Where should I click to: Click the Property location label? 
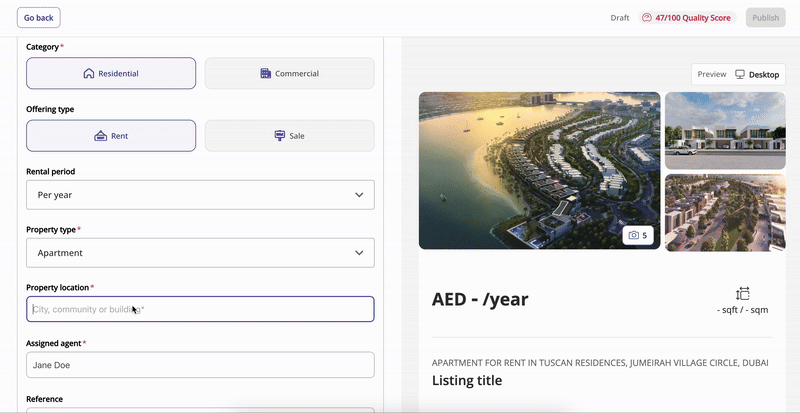(x=58, y=287)
